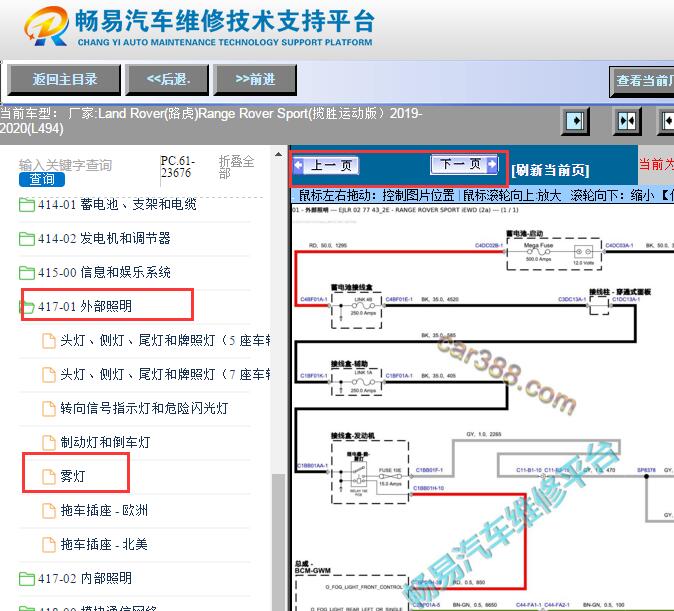Go to next page with 下一页
The height and width of the screenshot is (611, 674).
pos(464,164)
